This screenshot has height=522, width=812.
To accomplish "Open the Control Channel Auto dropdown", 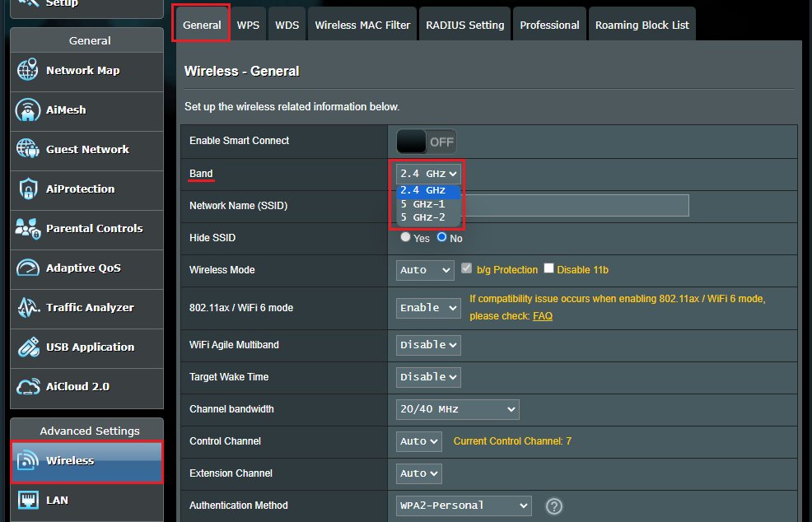I will coord(419,442).
